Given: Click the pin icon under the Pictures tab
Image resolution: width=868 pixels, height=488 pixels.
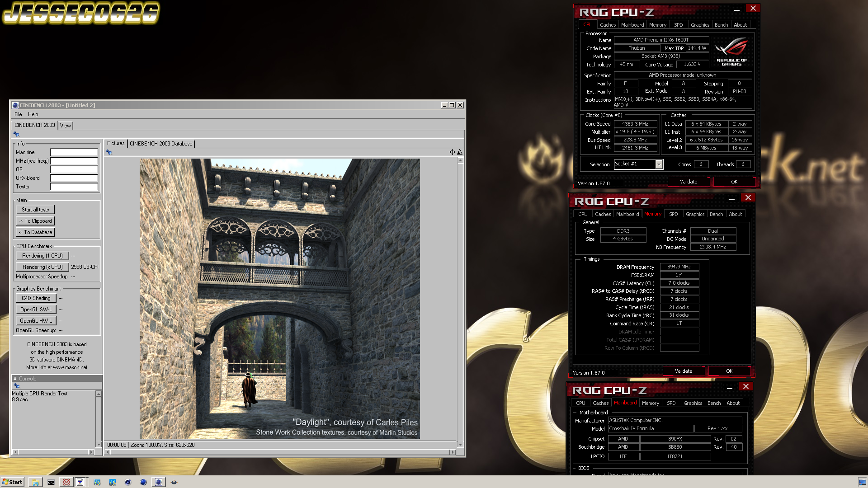Looking at the screenshot, I should pyautogui.click(x=109, y=152).
